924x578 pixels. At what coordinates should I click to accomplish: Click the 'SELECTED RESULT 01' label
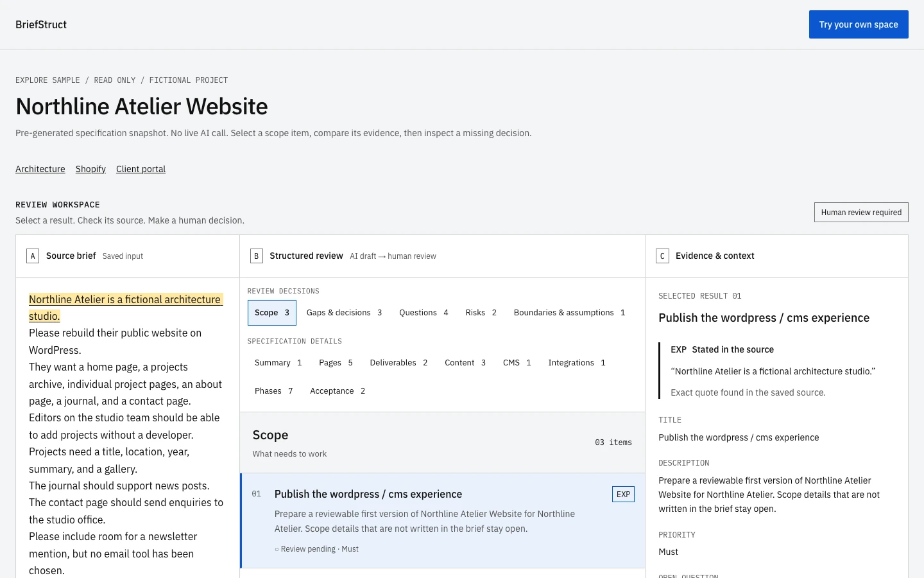click(x=699, y=296)
